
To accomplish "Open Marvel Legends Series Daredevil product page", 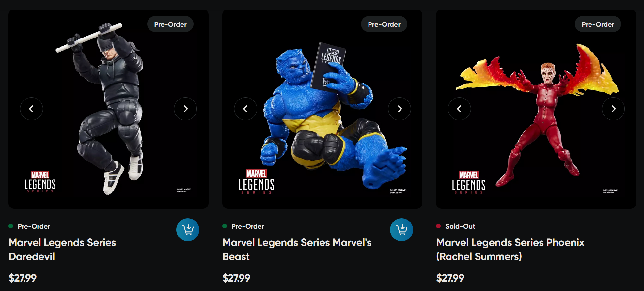I will (x=62, y=250).
